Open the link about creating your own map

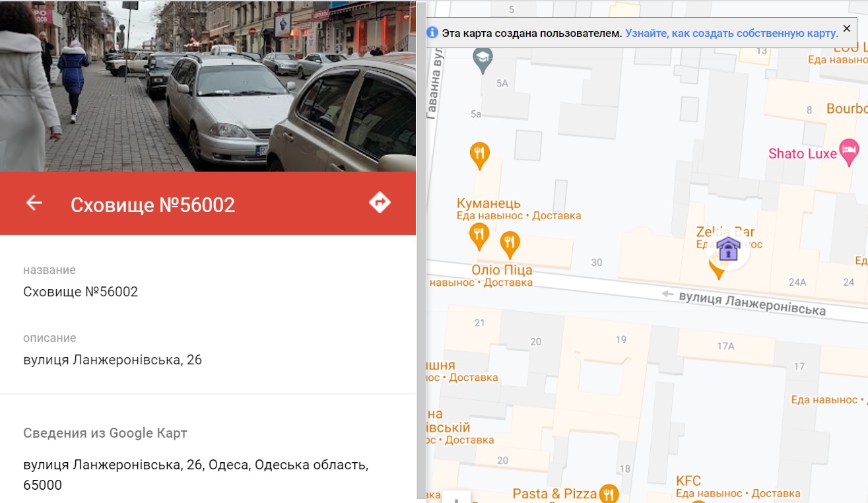pos(731,33)
